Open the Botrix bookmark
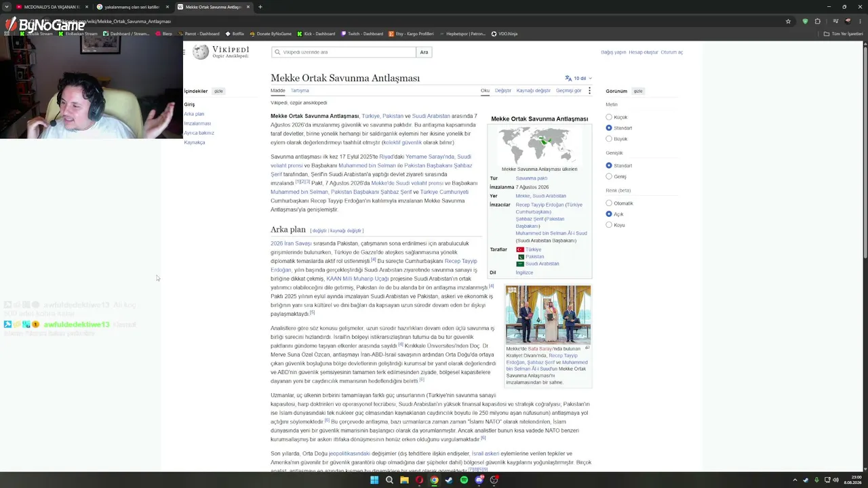The width and height of the screenshot is (868, 488). click(x=235, y=33)
